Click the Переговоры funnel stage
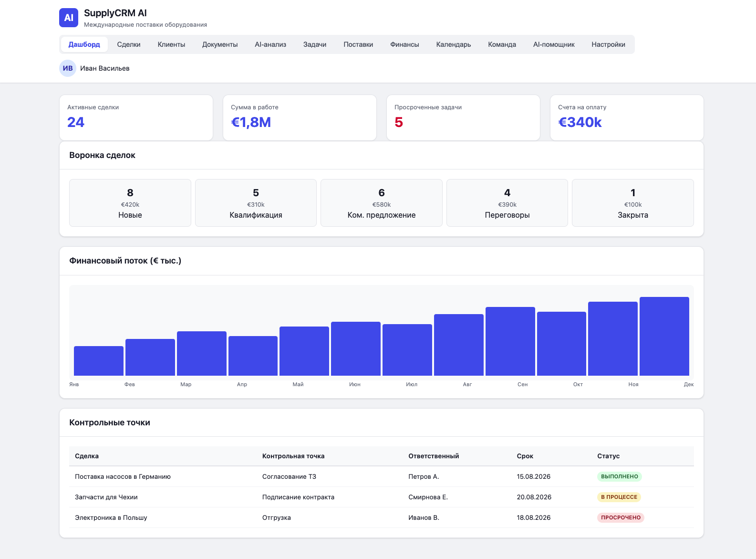 point(507,203)
